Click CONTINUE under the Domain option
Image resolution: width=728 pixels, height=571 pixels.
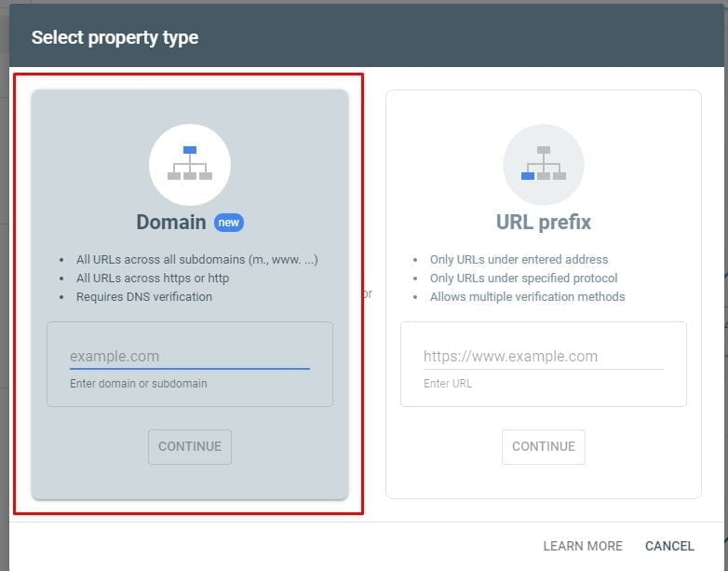point(189,446)
